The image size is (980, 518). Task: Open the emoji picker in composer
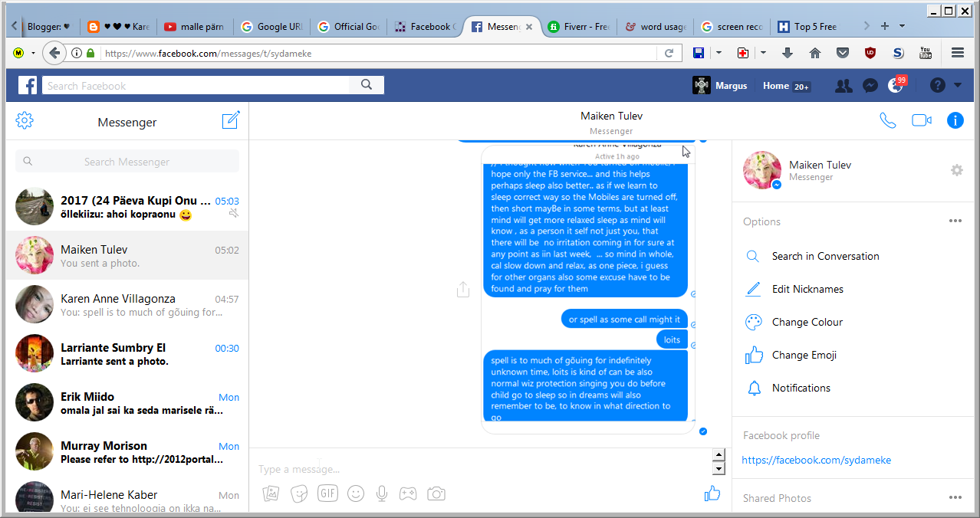coord(356,493)
